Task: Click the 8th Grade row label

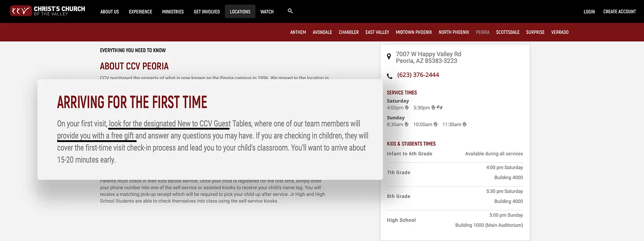Action: 399,196
